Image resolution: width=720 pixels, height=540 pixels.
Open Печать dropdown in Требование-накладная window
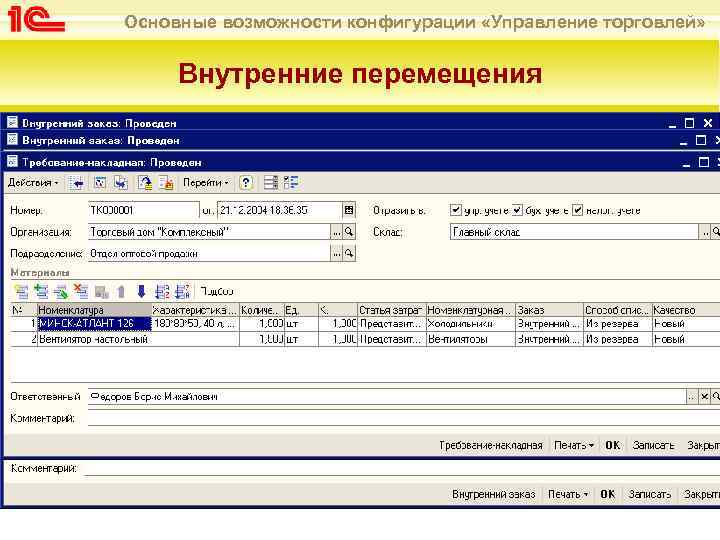pyautogui.click(x=574, y=445)
